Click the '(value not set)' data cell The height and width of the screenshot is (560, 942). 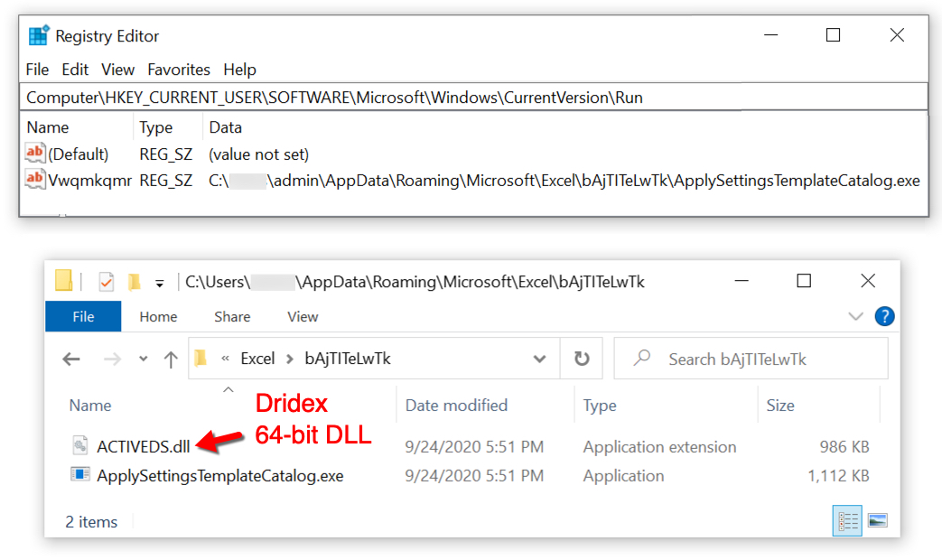point(259,154)
